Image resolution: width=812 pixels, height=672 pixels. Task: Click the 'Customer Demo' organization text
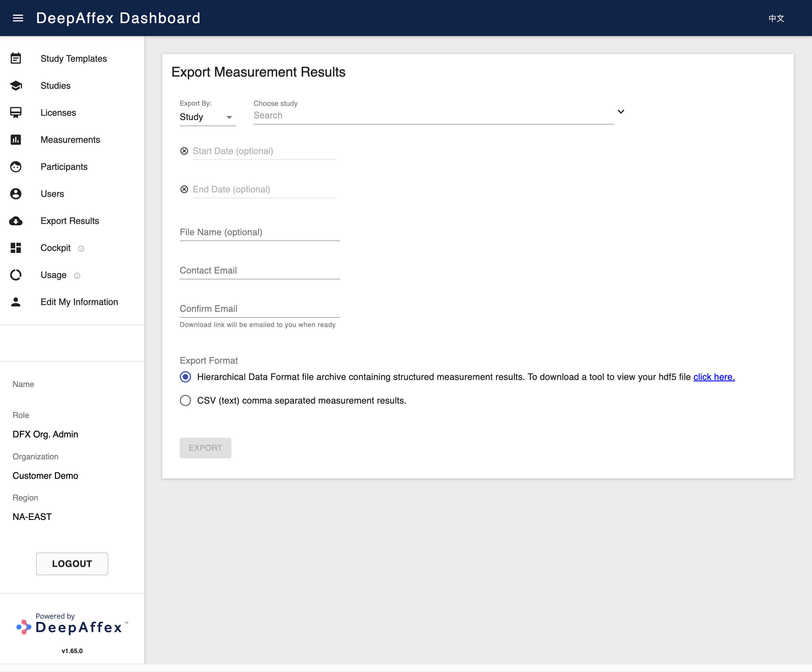click(45, 476)
